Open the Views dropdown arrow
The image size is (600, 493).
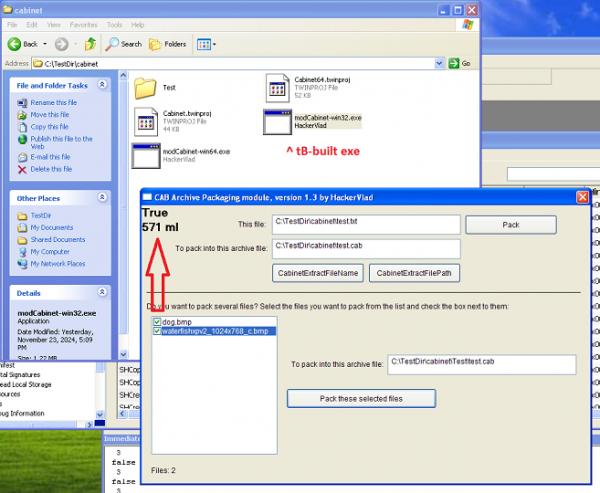(214, 44)
